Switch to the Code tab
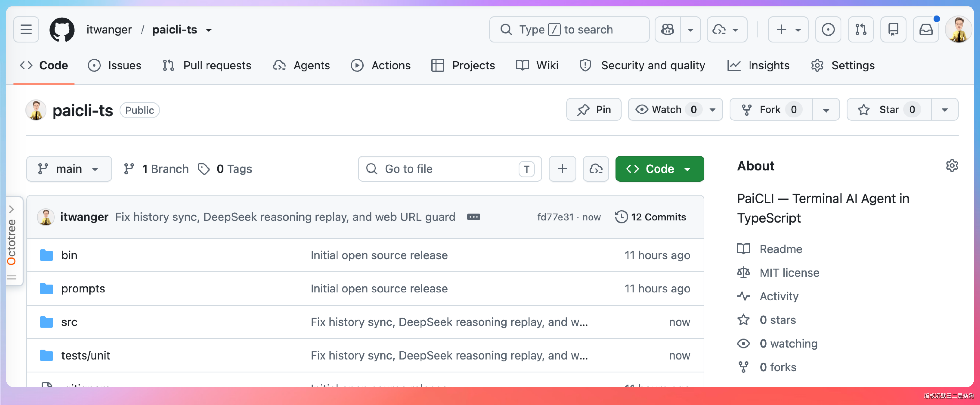Screen dimensions: 980x405 (44, 65)
